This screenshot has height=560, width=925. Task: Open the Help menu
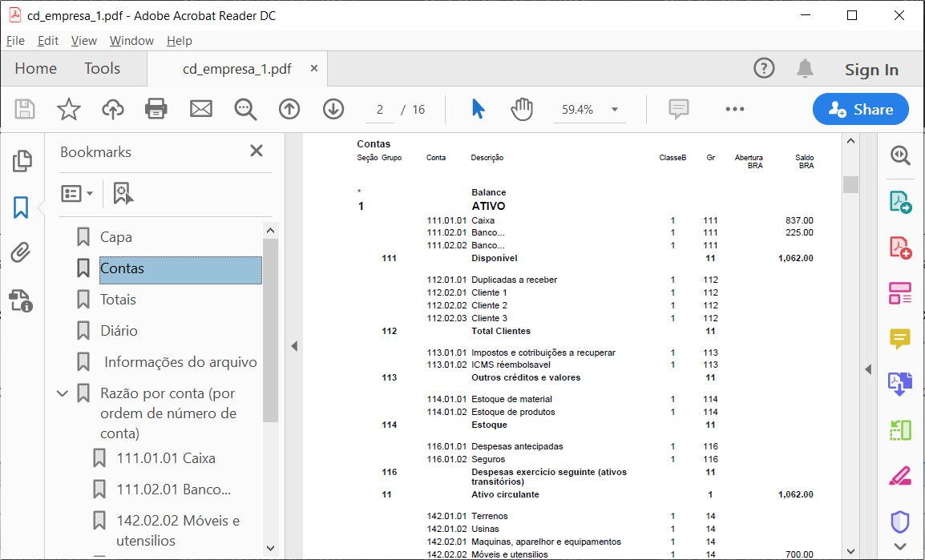click(180, 41)
